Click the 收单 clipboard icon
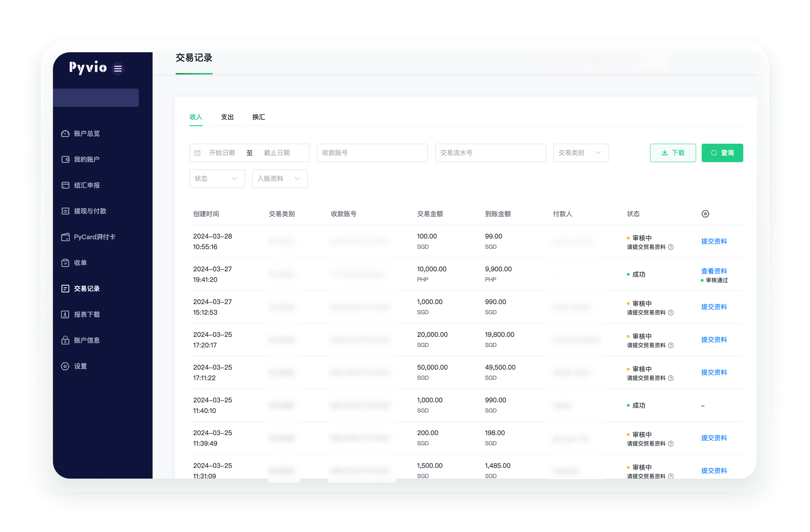The image size is (810, 532). point(65,263)
